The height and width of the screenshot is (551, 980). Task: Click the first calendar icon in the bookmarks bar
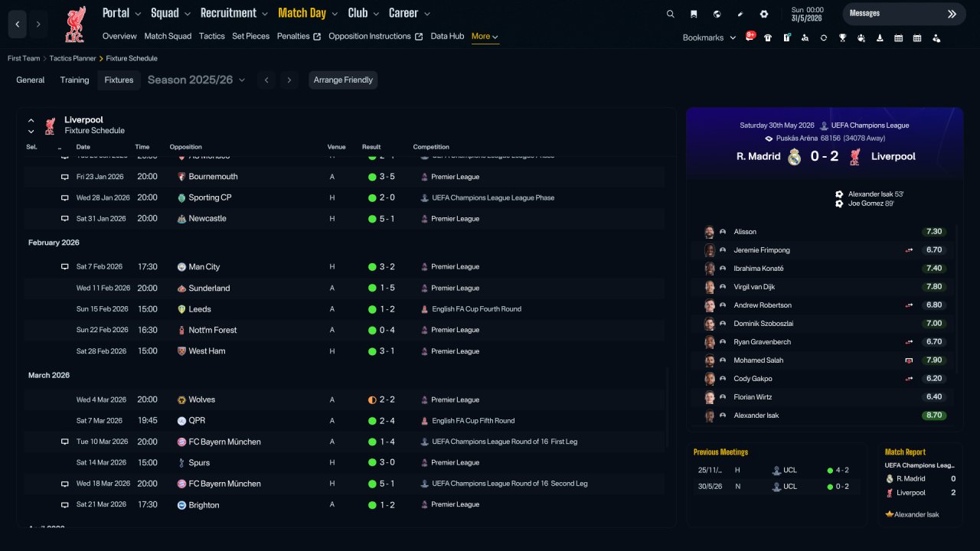coord(898,37)
